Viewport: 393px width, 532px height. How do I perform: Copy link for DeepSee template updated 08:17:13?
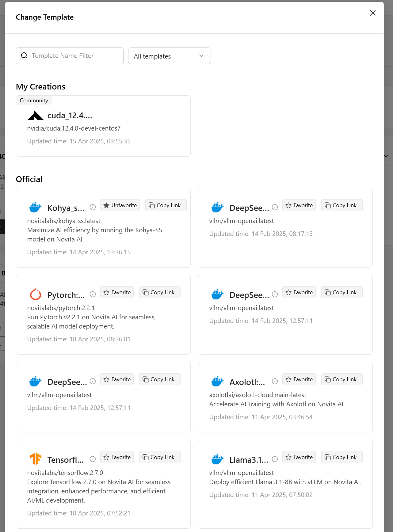342,205
